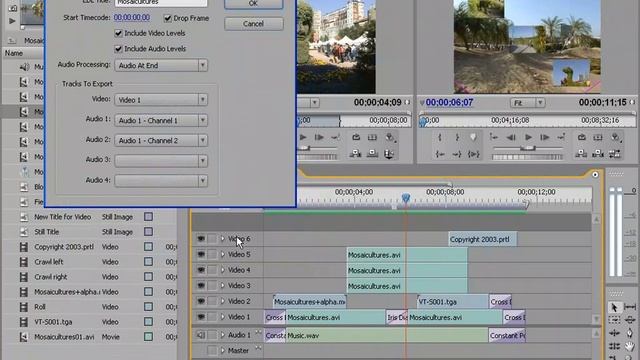Step back one frame in Program monitor
Image resolution: width=640 pixels, height=360 pixels.
pyautogui.click(x=511, y=138)
